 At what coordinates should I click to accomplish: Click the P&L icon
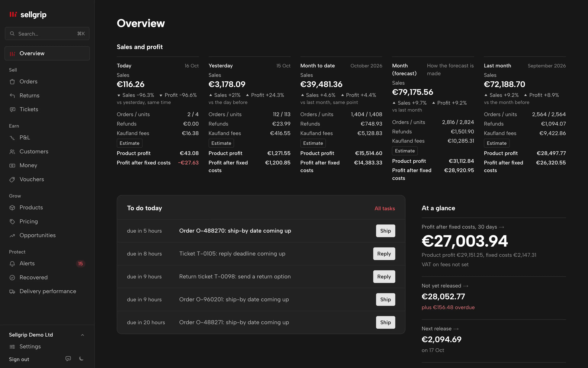point(12,138)
